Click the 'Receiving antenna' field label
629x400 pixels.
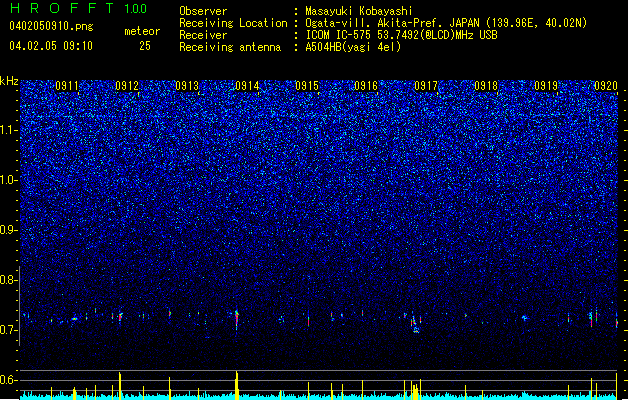(230, 47)
